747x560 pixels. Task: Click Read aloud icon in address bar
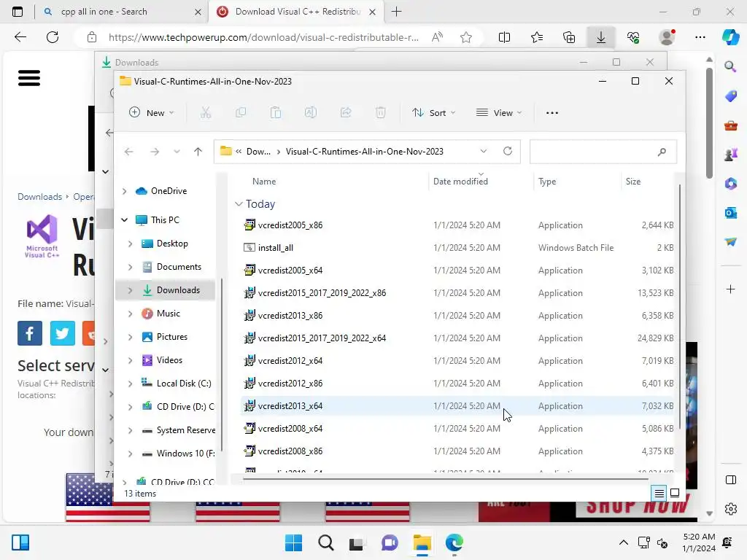click(437, 37)
